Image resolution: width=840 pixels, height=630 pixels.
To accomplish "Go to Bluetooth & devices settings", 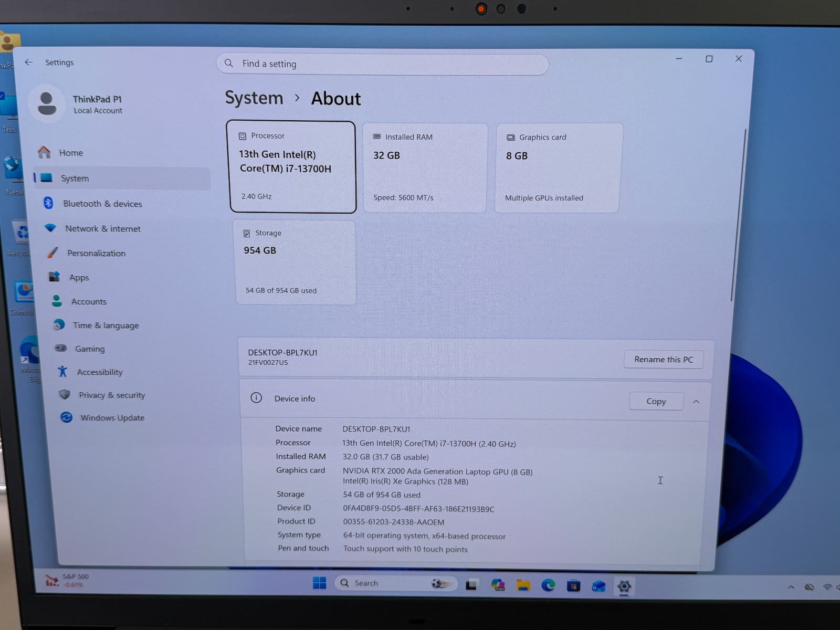I will tap(125, 203).
